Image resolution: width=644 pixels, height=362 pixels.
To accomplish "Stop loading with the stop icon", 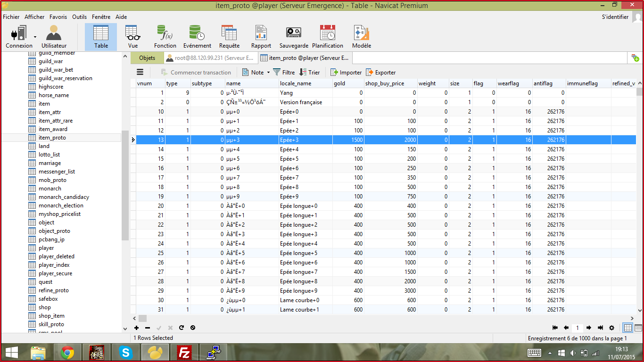I will pos(193,328).
